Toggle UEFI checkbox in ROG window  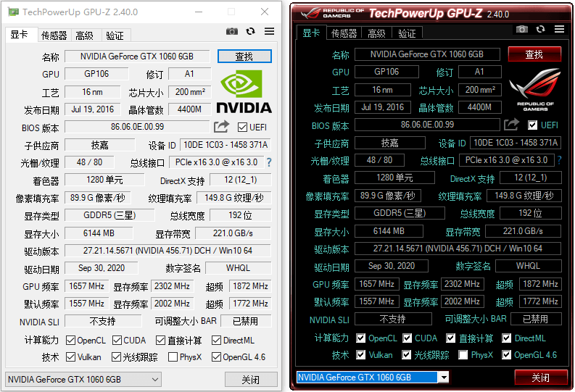point(532,125)
